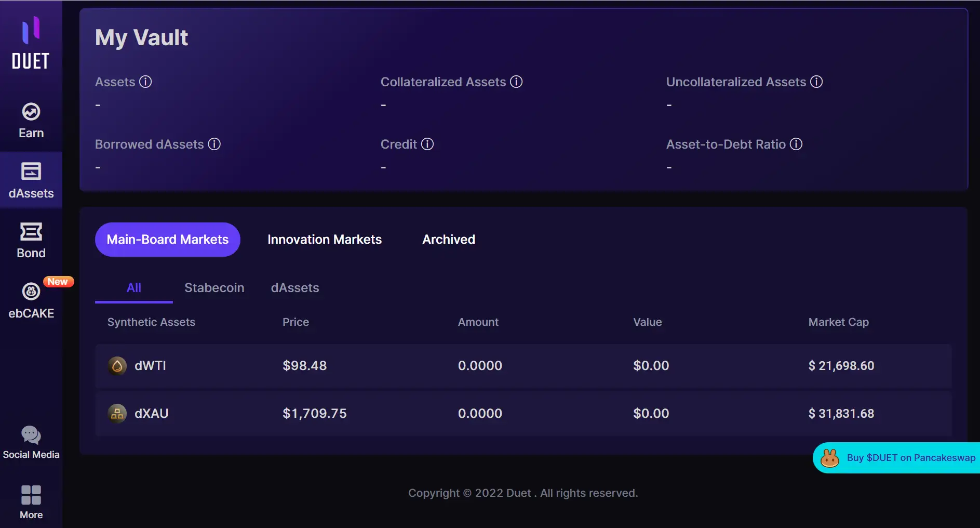Filter the list by Stabecoin
This screenshot has height=528, width=980.
click(214, 288)
